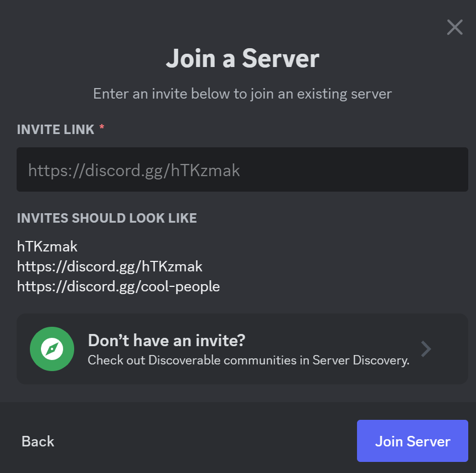Go back with the Back button
Image resolution: width=476 pixels, height=473 pixels.
coord(38,441)
